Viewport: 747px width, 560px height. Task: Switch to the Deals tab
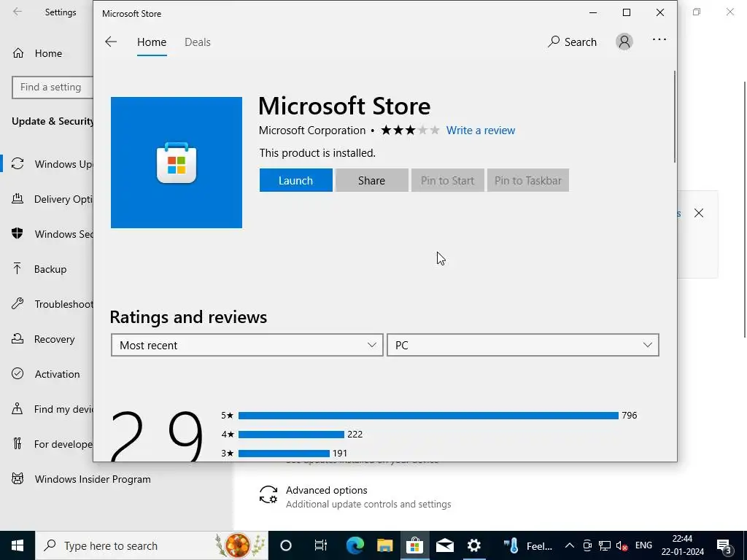point(197,42)
